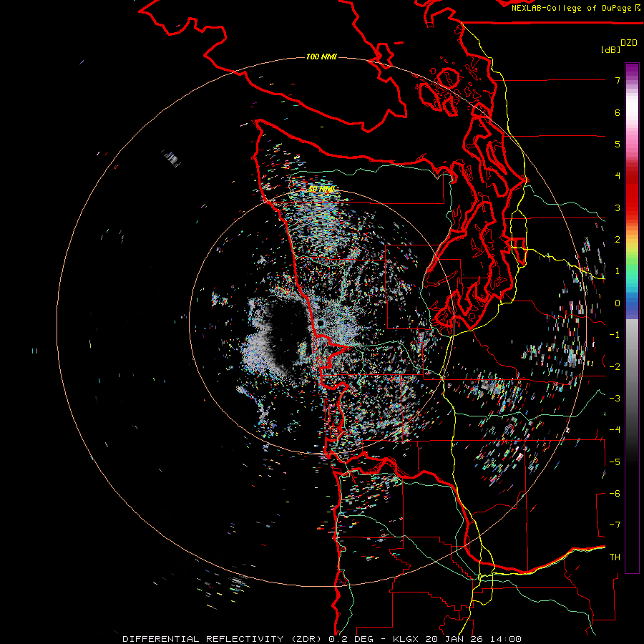Image resolution: width=644 pixels, height=644 pixels.
Task: Select the -7 dB label on scale
Action: point(615,525)
